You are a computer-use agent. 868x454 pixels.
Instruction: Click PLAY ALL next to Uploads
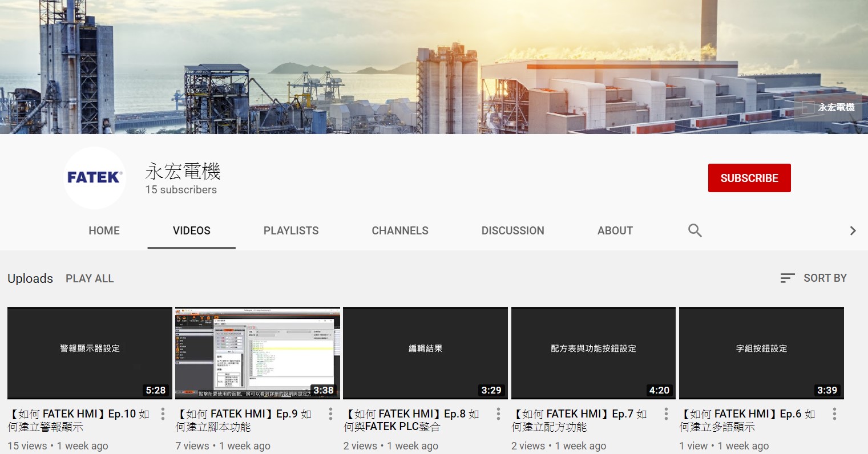coord(90,278)
